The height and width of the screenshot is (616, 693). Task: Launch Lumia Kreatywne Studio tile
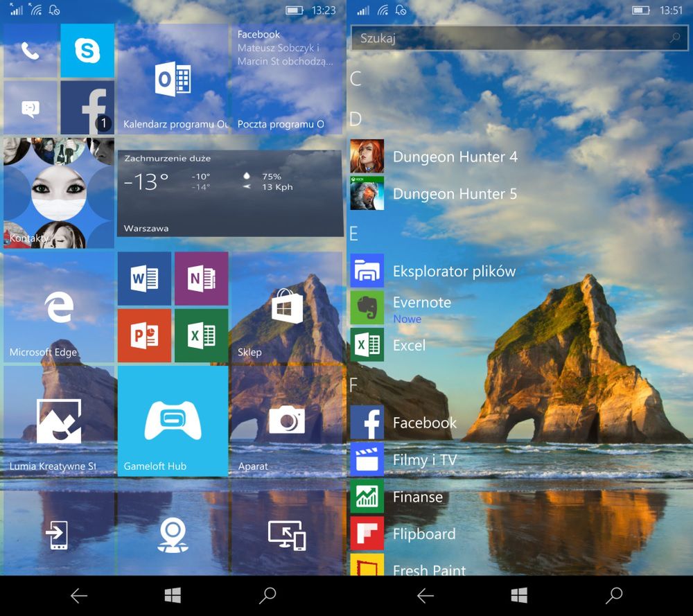coord(59,421)
